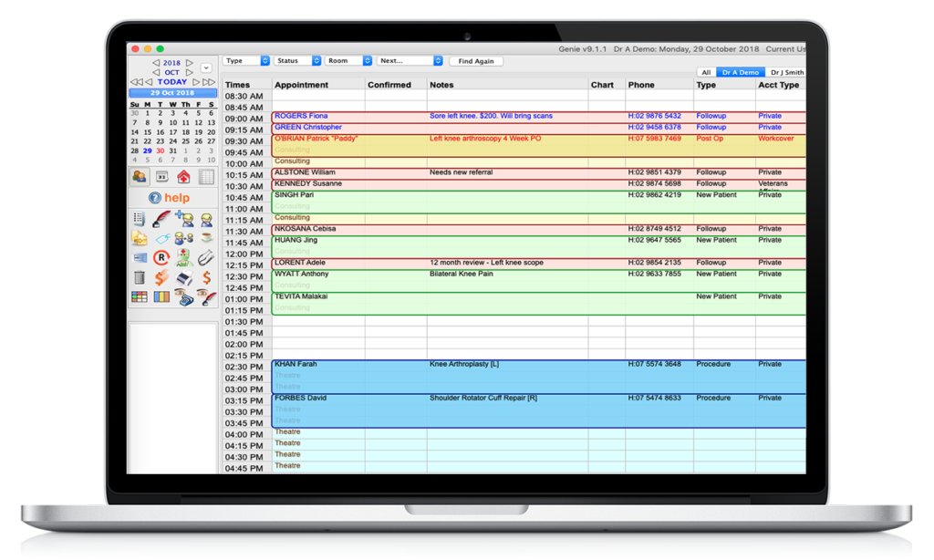Select 31 October in the mini calendar
The width and height of the screenshot is (934, 560).
172,150
